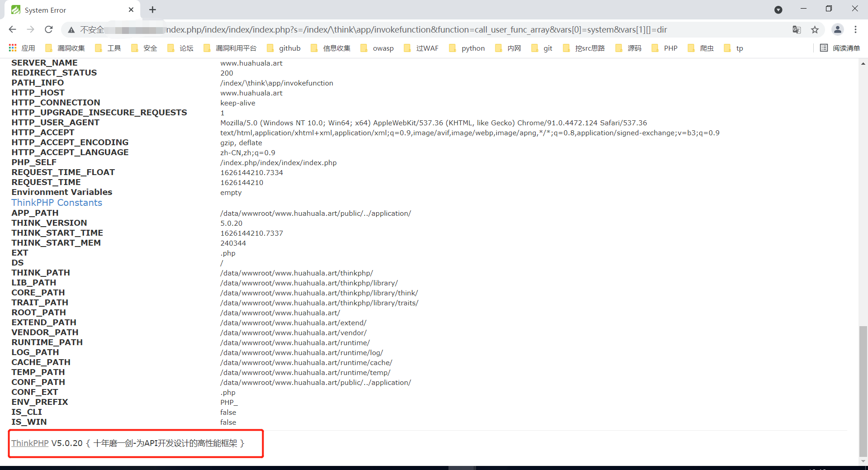Open the 内网 bookmark folder

click(x=508, y=48)
